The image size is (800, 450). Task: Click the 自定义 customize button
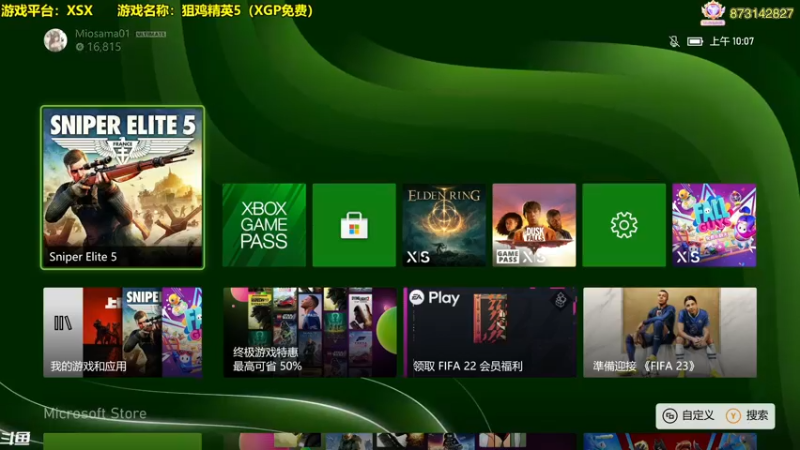(x=689, y=416)
